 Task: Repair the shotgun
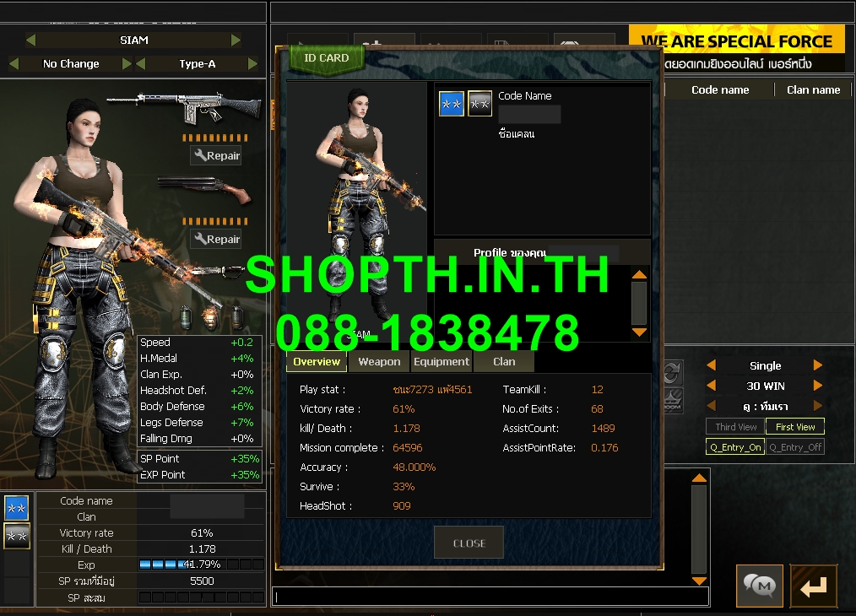coord(217,239)
